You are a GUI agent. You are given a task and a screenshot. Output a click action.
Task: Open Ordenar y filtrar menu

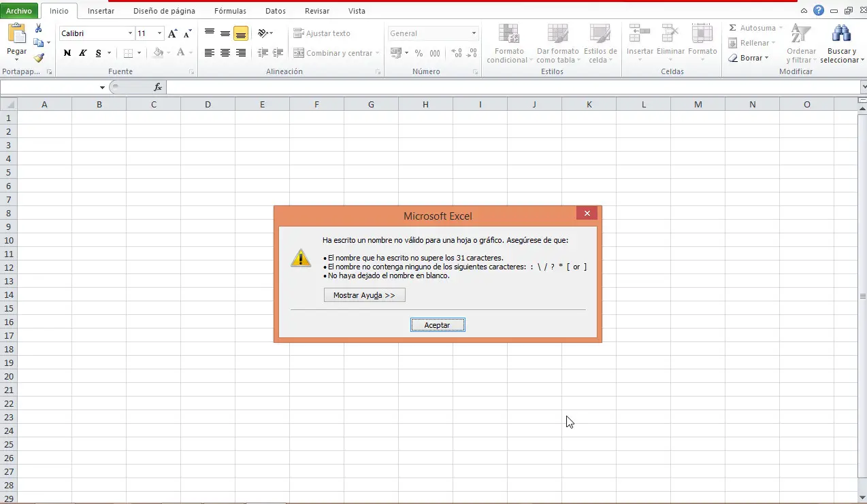[x=801, y=44]
